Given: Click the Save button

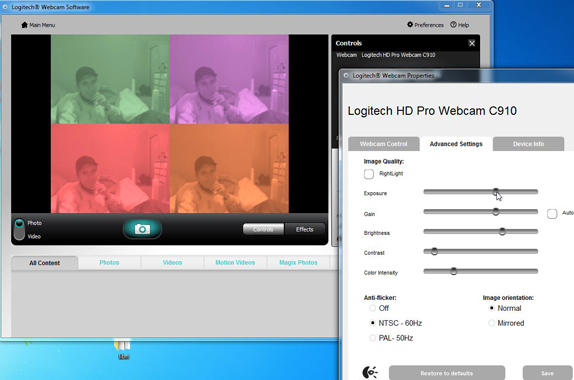Looking at the screenshot, I should point(548,373).
